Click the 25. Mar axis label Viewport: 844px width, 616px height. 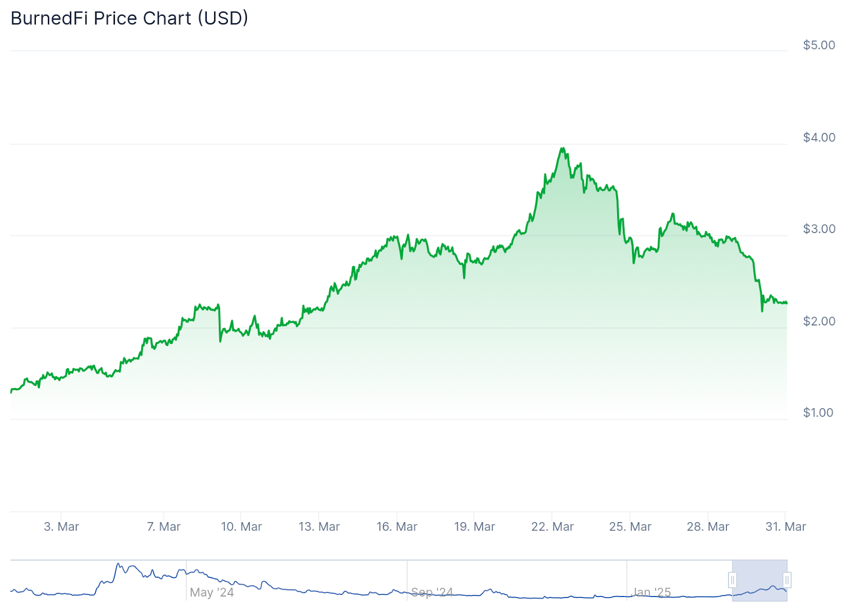[630, 526]
